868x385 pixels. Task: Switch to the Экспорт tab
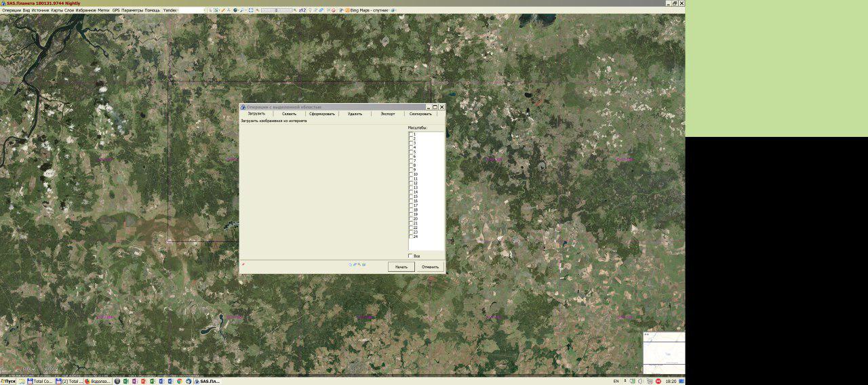point(388,114)
